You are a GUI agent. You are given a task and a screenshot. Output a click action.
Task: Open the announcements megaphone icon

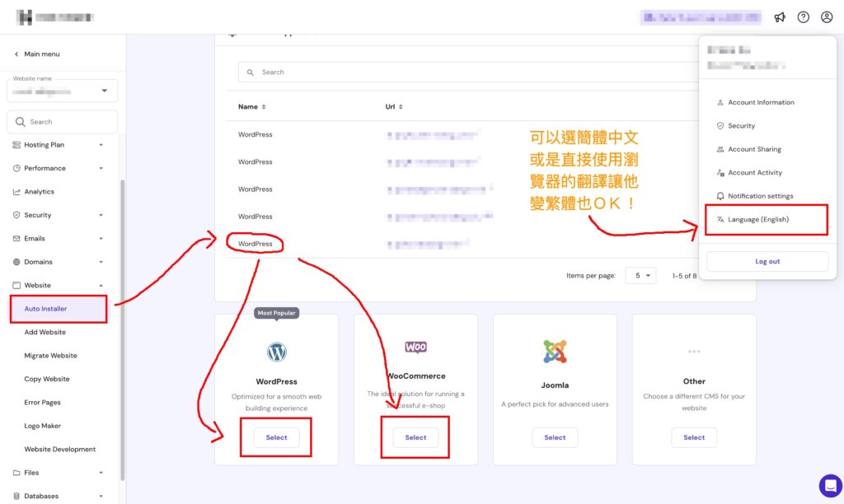780,17
